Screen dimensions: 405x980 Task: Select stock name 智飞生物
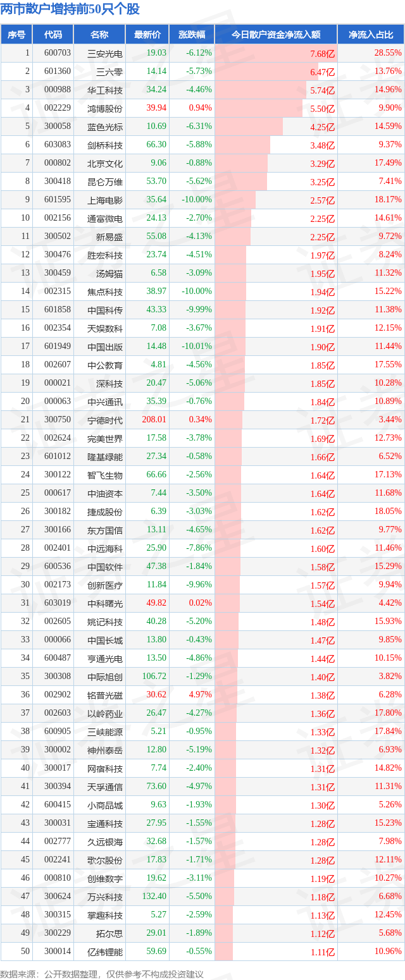pyautogui.click(x=105, y=475)
